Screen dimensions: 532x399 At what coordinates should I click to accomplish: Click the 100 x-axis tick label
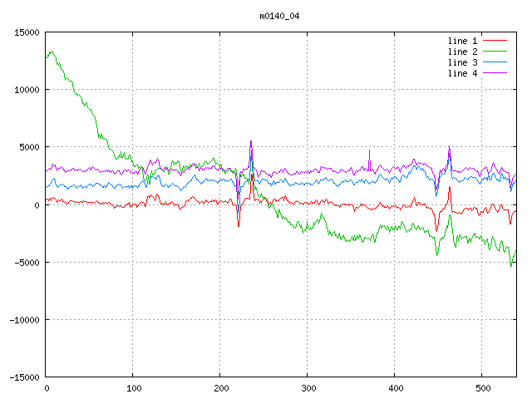[x=133, y=388]
